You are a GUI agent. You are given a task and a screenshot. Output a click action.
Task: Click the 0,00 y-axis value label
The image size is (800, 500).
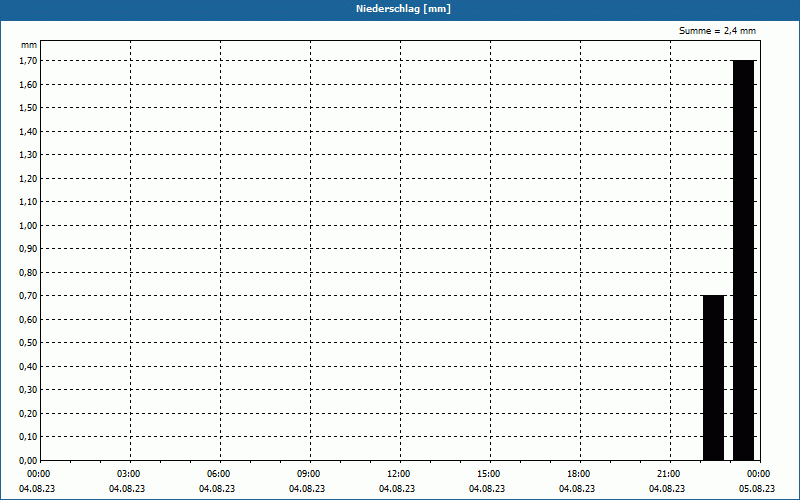[28, 460]
